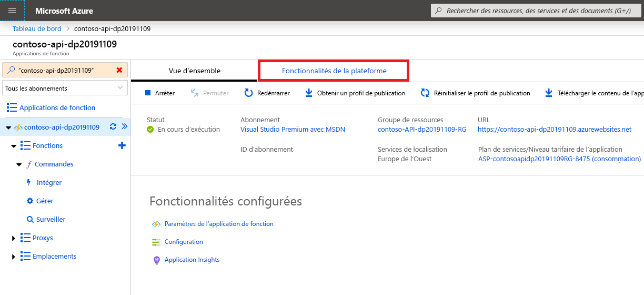The image size is (644, 295).
Task: Open ASP-contosoapidp20191109RG-8475 service plan link
Action: (559, 159)
